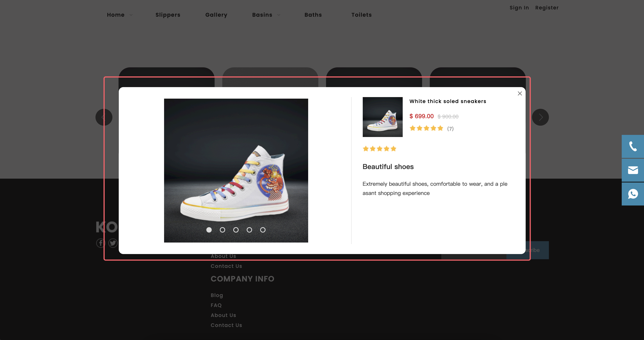Select the third image slide dot
This screenshot has height=340, width=644.
coord(236,230)
